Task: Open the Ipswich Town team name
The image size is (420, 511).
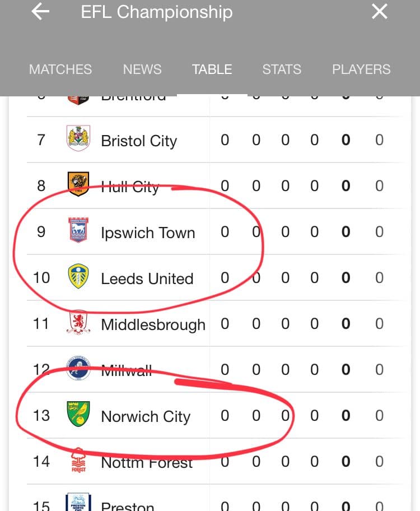Action: (x=148, y=233)
